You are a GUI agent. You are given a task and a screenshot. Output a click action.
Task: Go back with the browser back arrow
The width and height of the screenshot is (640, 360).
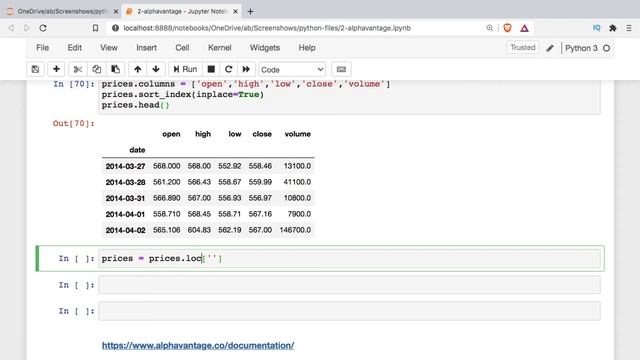coord(11,28)
